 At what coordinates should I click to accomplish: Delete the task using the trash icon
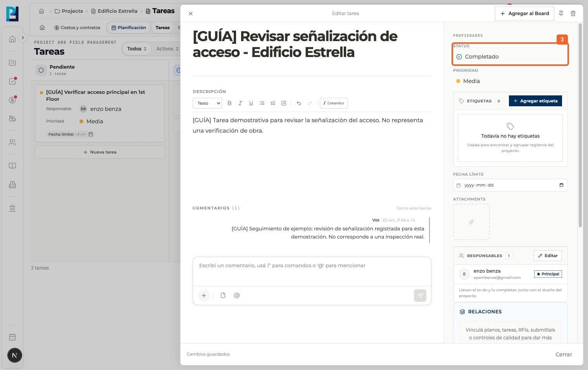573,14
